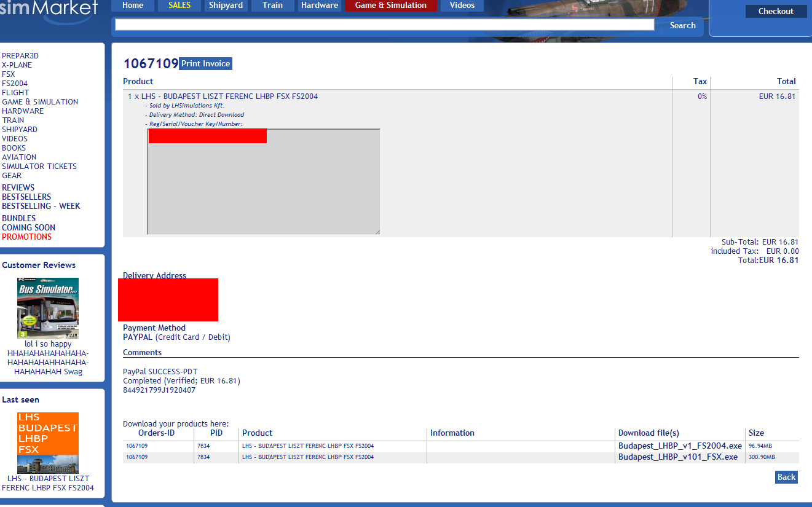Select the Game & Simulation tab
The image size is (812, 507).
tap(391, 6)
